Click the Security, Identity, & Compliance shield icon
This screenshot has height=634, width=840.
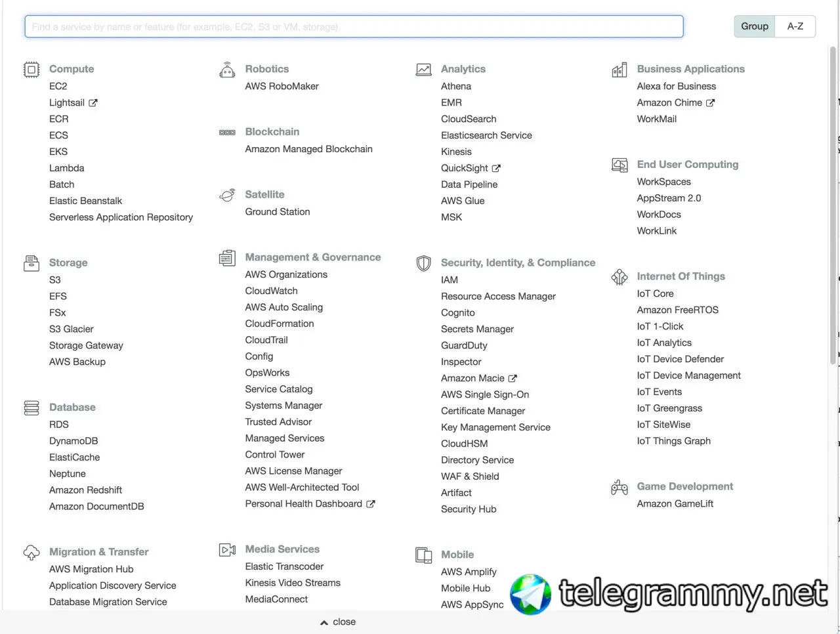tap(424, 263)
